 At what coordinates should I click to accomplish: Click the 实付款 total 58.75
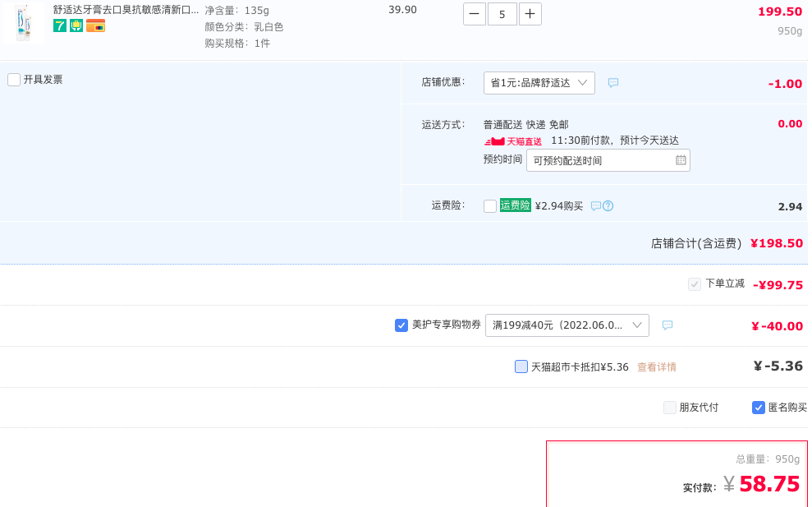[x=769, y=484]
